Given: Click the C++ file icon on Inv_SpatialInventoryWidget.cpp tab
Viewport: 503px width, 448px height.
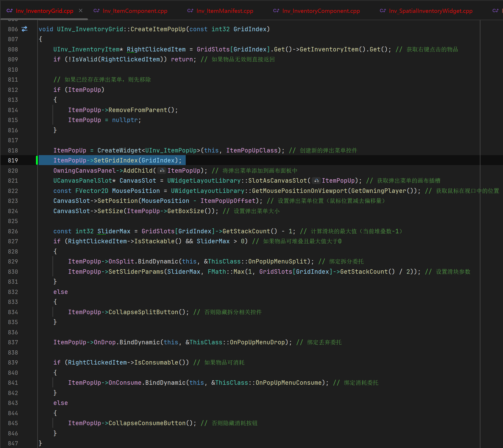Looking at the screenshot, I should click(383, 10).
